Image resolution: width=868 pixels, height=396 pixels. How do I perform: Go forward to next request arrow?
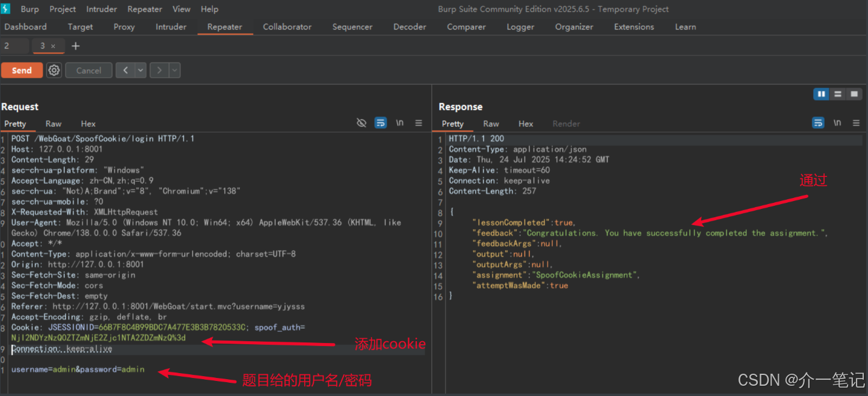pyautogui.click(x=160, y=70)
